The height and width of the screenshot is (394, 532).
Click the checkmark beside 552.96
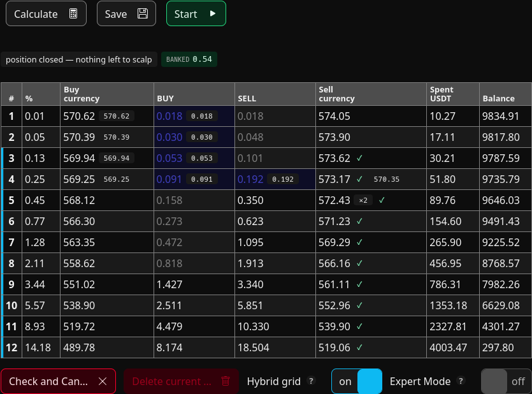[359, 305]
